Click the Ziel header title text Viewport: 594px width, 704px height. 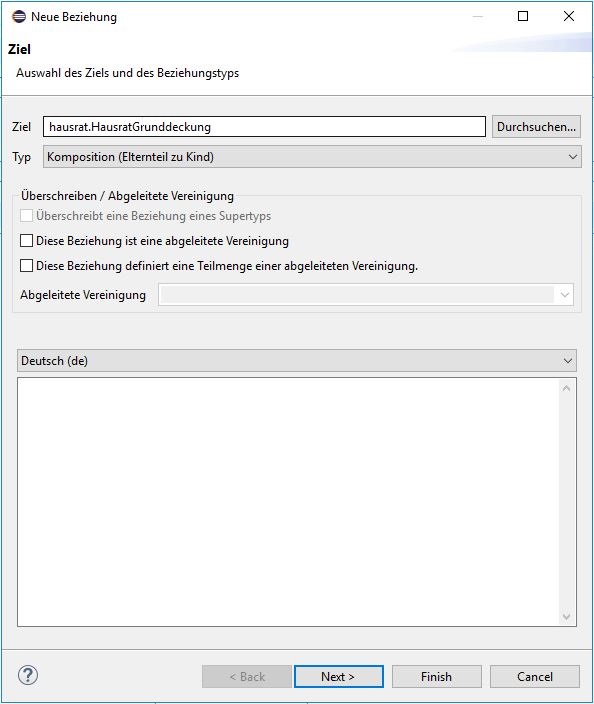click(x=19, y=49)
